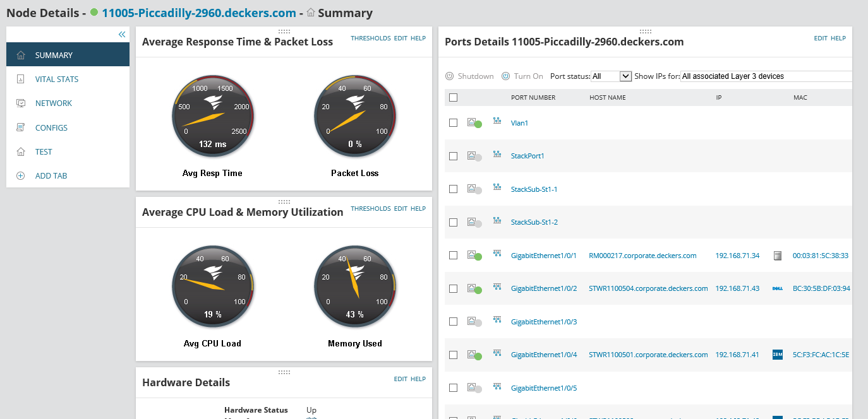Click the Configs document icon
Viewport: 868px width, 419px height.
[x=21, y=127]
